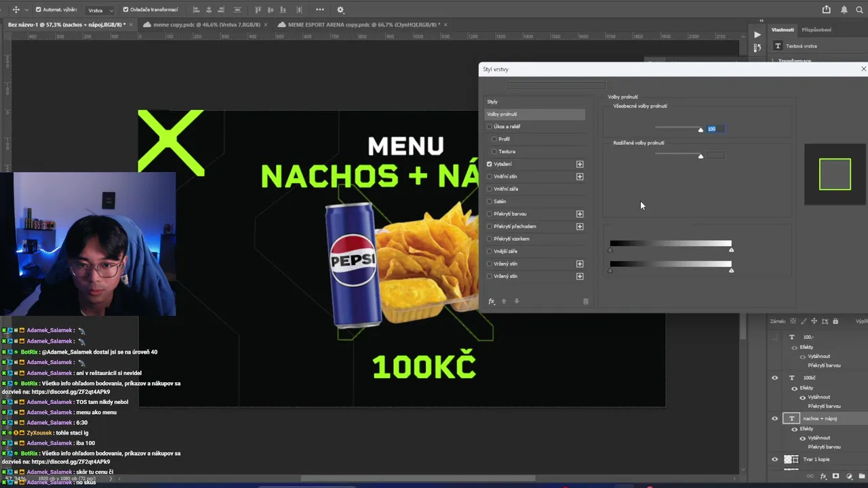Lock position icon in Layers panel lock row

point(814,321)
